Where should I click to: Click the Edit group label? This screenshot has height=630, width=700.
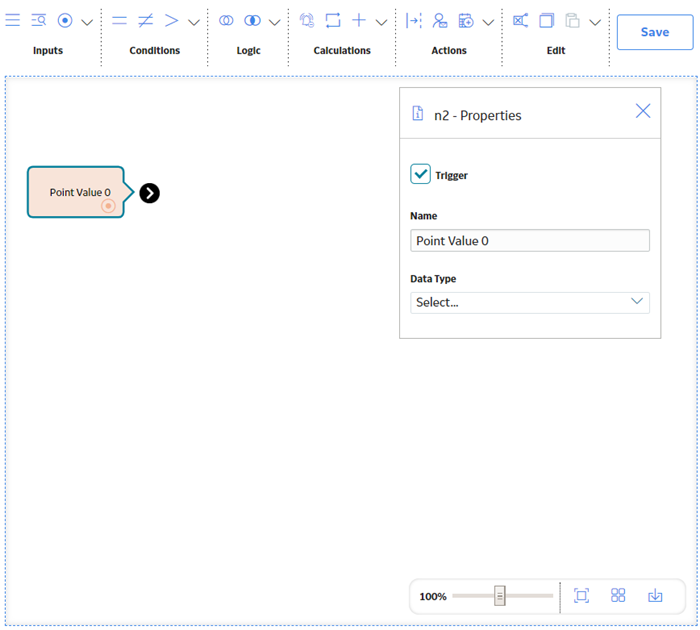point(556,50)
